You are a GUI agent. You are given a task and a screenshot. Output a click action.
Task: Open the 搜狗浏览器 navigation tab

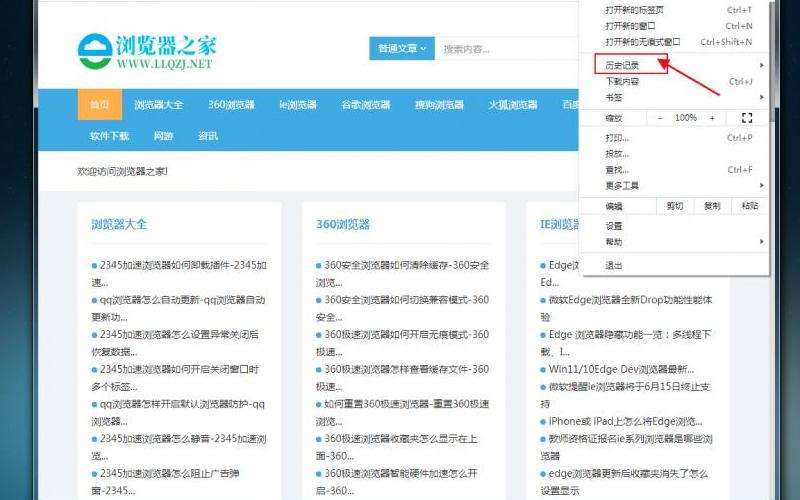tap(439, 105)
